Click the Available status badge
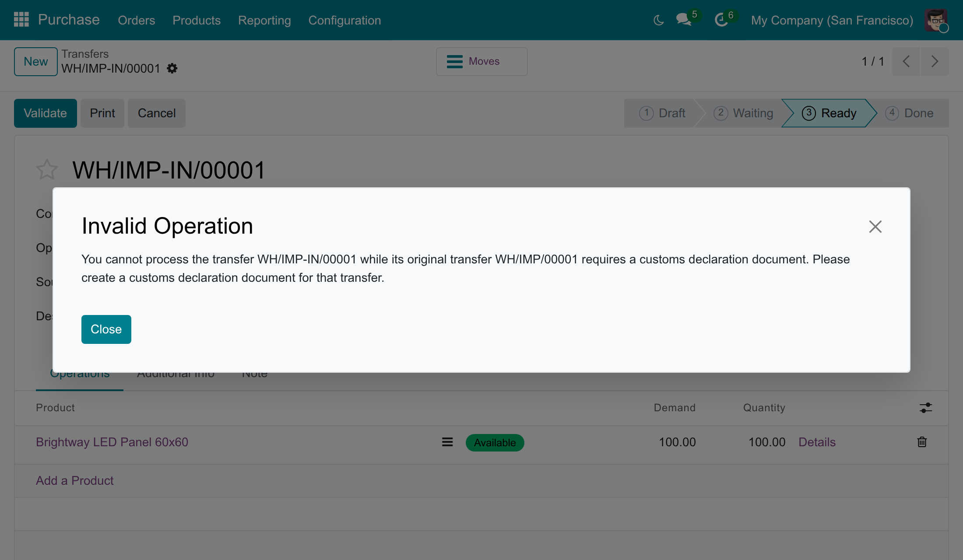Viewport: 963px width, 560px height. click(x=495, y=443)
